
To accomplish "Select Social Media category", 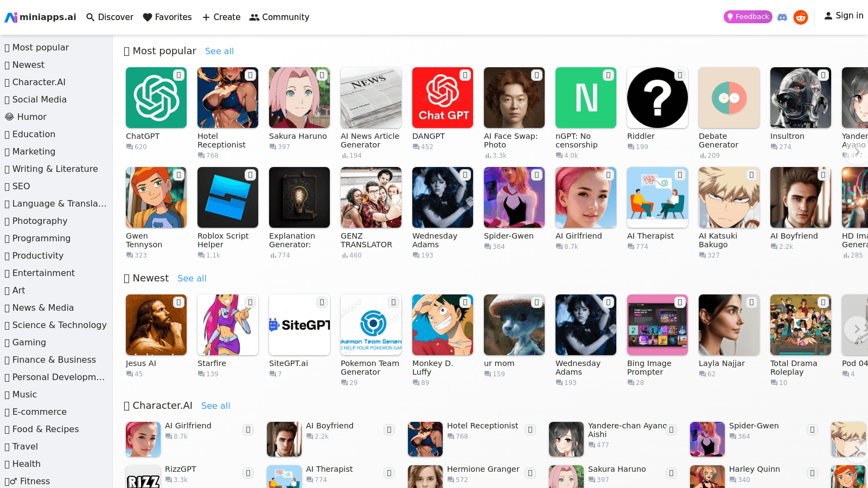I will click(x=56, y=99).
